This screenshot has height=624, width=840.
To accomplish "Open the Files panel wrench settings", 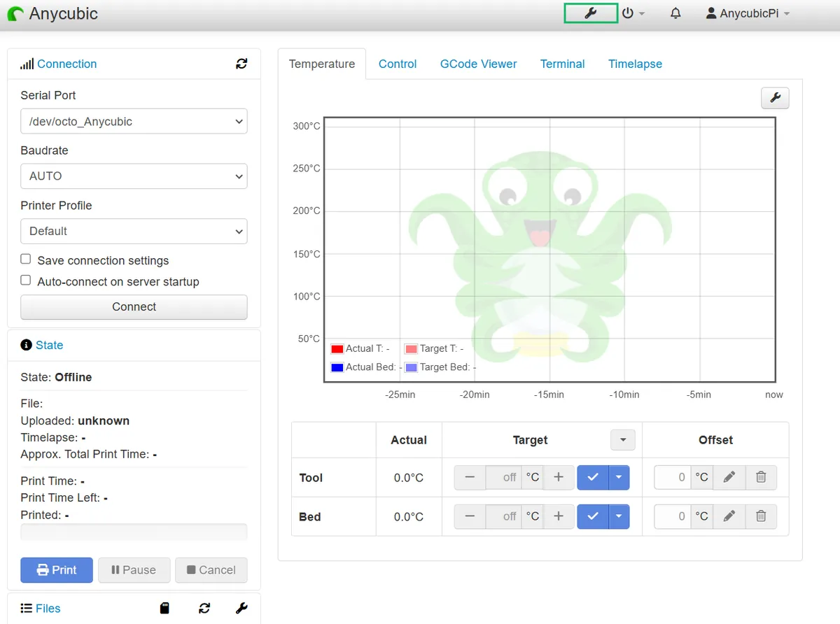I will point(241,609).
